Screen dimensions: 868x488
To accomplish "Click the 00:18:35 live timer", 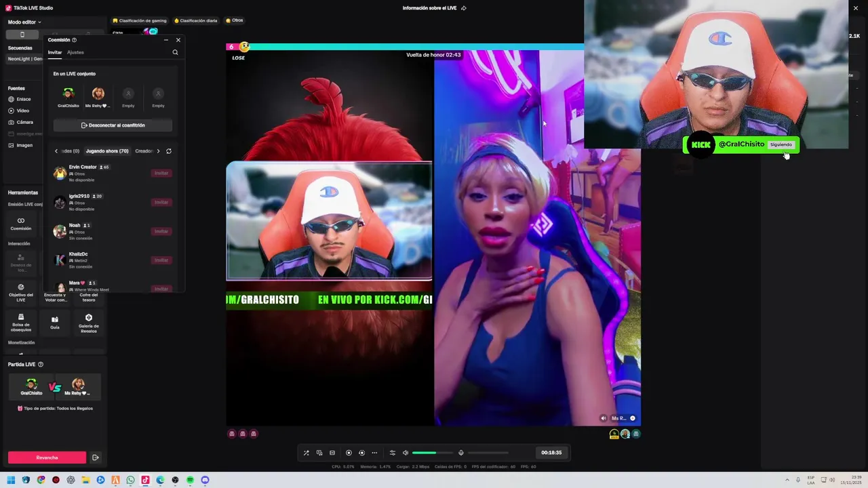I will tap(551, 453).
